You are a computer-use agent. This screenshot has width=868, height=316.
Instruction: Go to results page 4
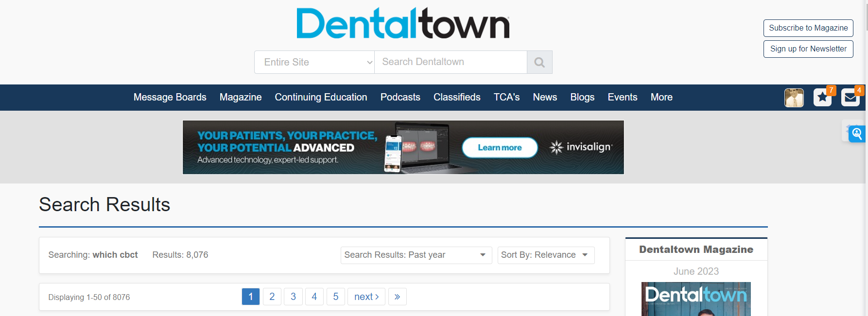314,297
